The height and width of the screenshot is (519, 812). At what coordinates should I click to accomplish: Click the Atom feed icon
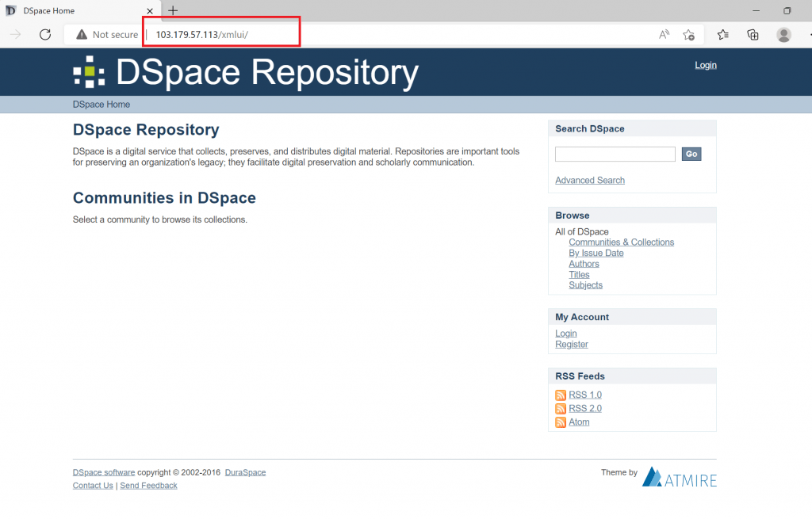pyautogui.click(x=560, y=422)
